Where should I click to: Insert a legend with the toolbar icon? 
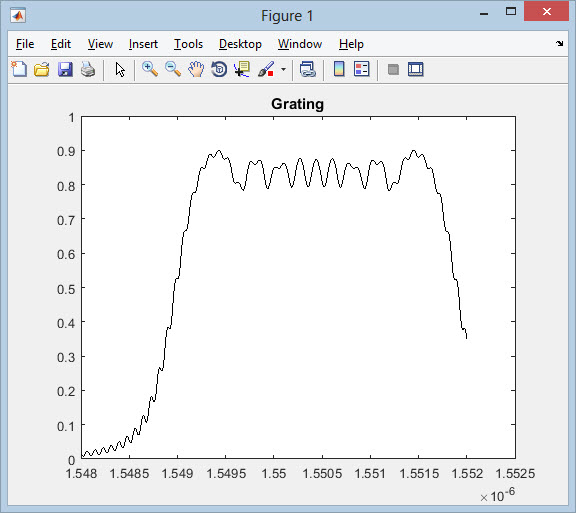pyautogui.click(x=361, y=69)
